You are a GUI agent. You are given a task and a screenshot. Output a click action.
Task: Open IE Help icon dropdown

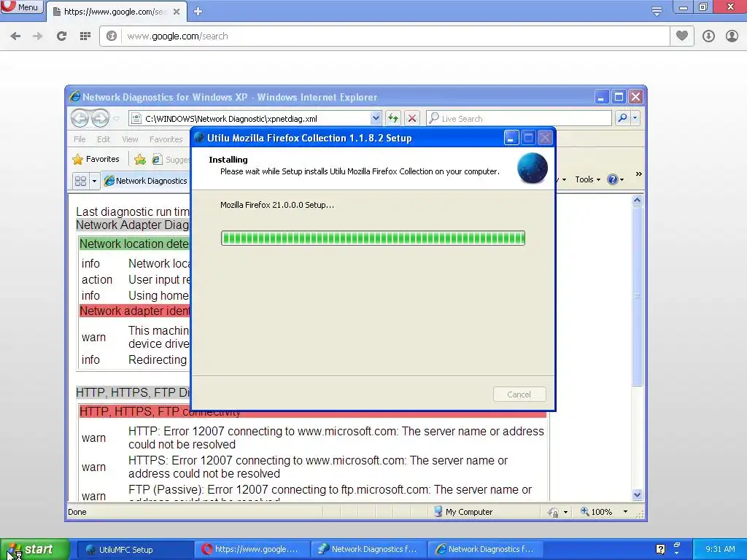tap(616, 179)
